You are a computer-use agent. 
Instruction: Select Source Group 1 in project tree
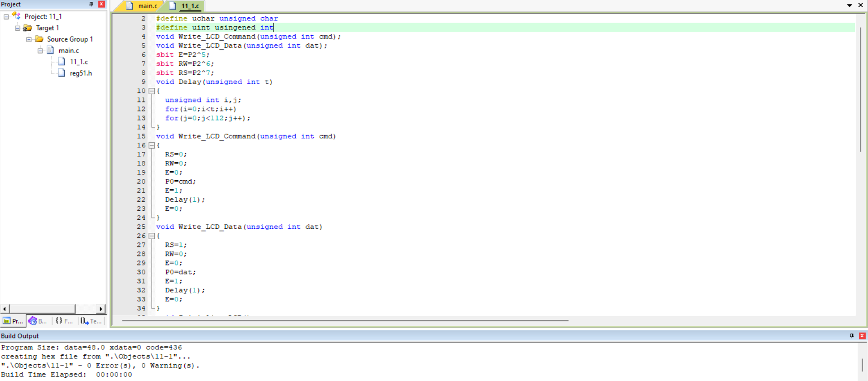pyautogui.click(x=70, y=39)
